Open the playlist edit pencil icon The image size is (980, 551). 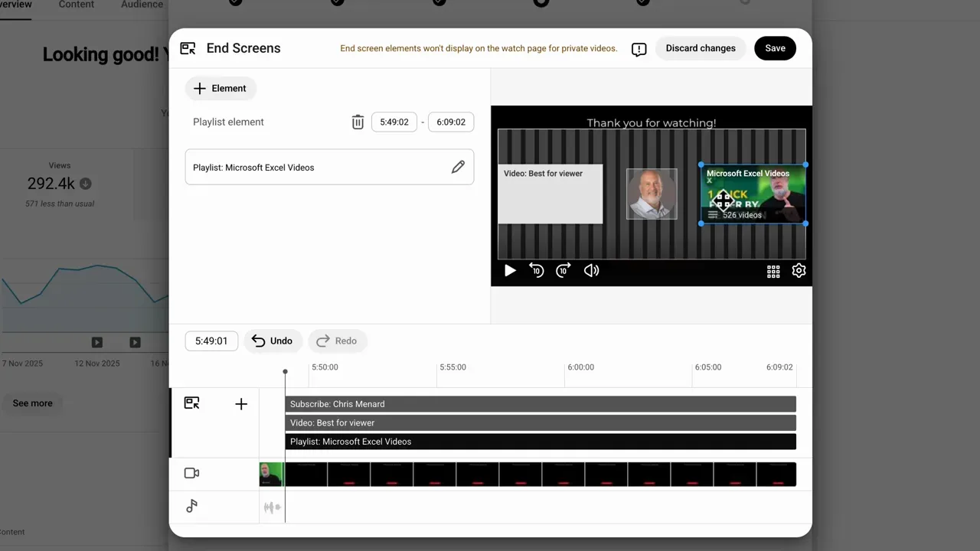(458, 167)
